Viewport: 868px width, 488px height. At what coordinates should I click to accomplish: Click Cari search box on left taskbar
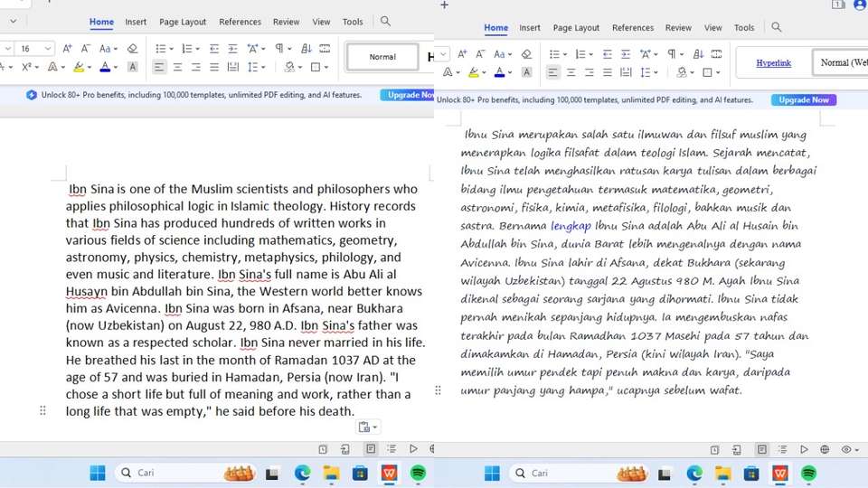(x=185, y=473)
